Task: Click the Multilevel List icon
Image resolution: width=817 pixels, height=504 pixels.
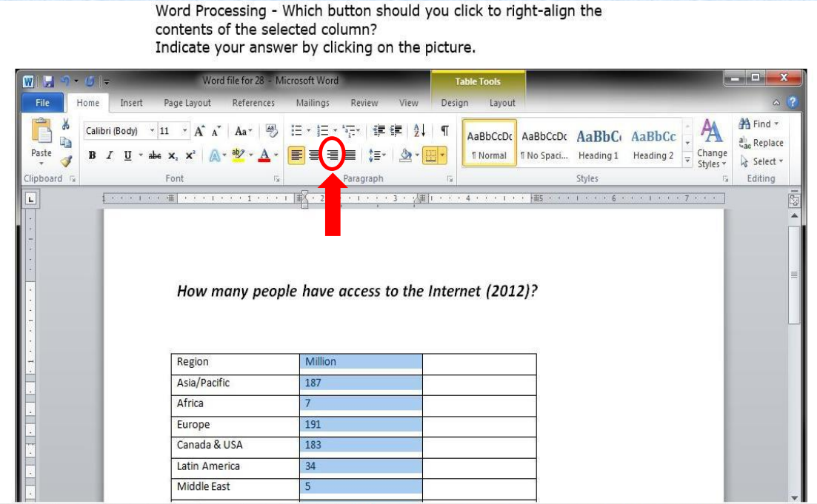Action: point(350,130)
